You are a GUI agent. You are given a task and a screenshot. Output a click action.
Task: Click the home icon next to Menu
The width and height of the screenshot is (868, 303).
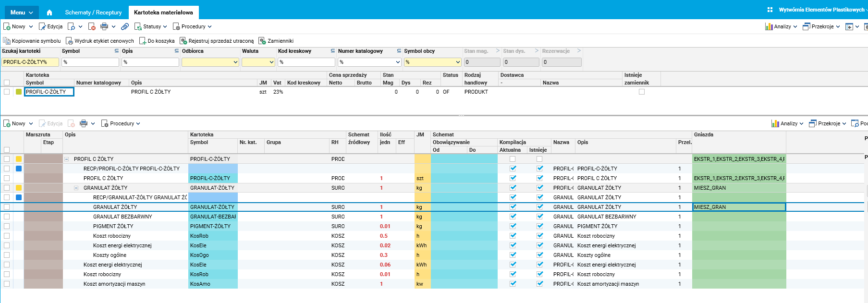[x=49, y=12]
